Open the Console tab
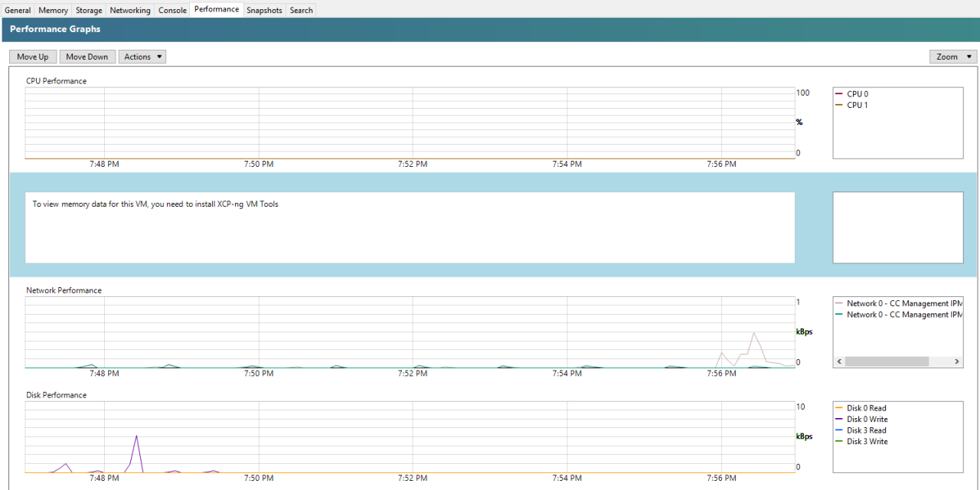Viewport: 980px width, 490px height. (x=172, y=10)
